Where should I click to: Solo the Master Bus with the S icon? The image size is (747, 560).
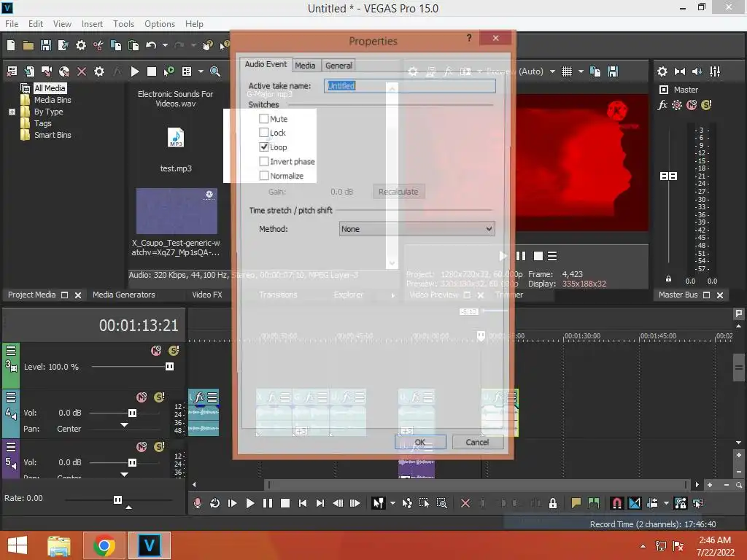click(706, 105)
